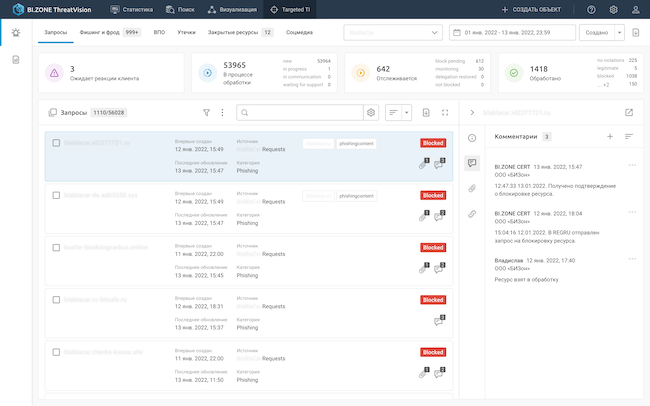Click the filter funnel icon in Запросы
The width and height of the screenshot is (650, 406).
coord(207,113)
